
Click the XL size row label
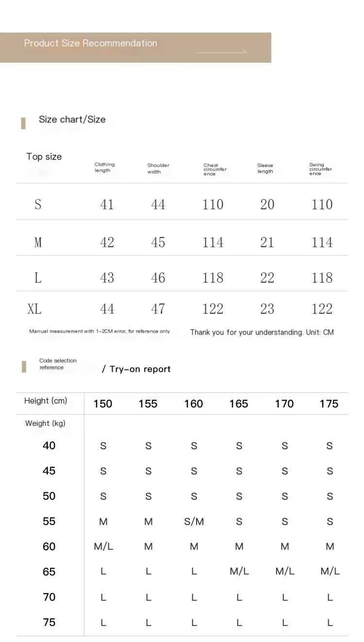coord(34,309)
